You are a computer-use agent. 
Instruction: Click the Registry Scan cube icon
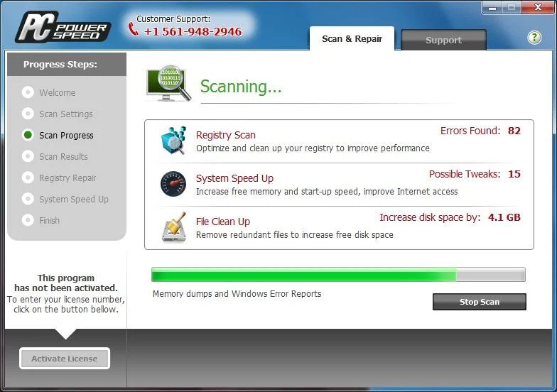point(173,141)
